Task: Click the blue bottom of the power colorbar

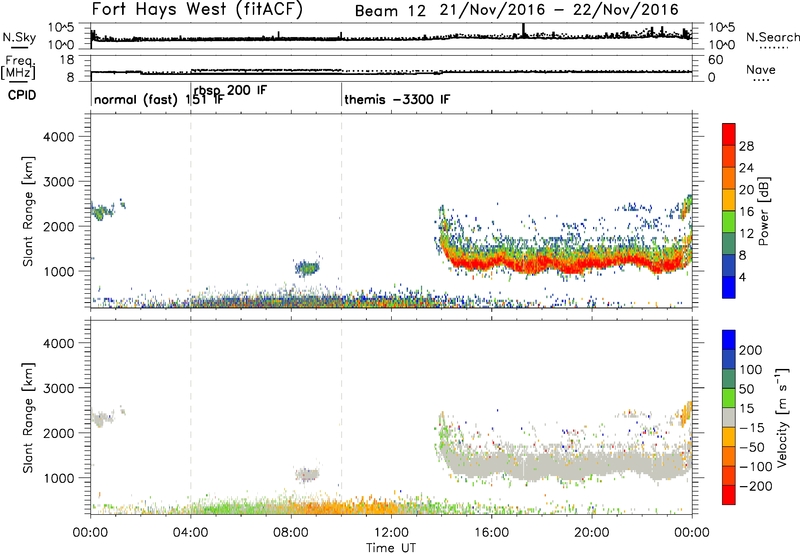Action: [729, 287]
